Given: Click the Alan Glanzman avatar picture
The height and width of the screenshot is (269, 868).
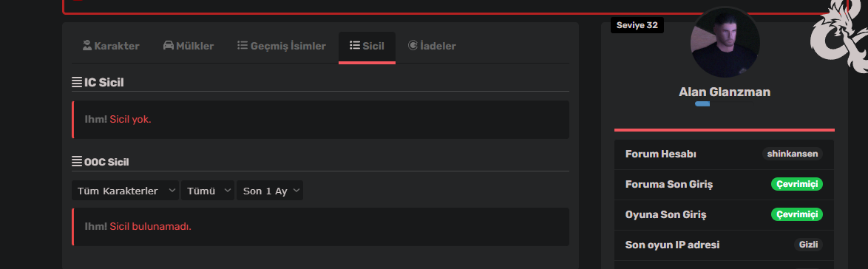Looking at the screenshot, I should tap(725, 43).
